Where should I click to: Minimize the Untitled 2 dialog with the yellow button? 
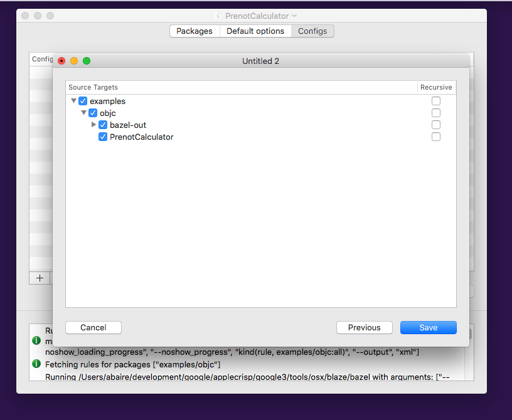tap(74, 61)
